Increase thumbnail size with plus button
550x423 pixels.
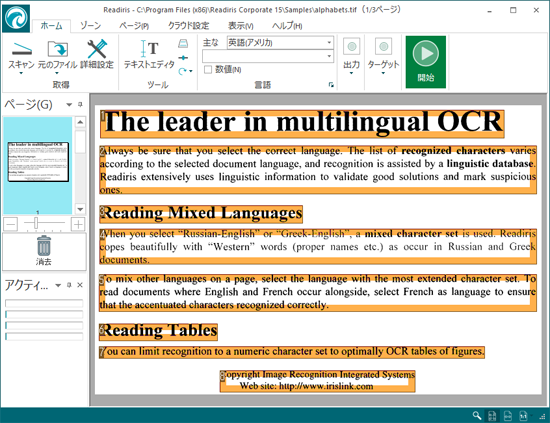pyautogui.click(x=78, y=224)
